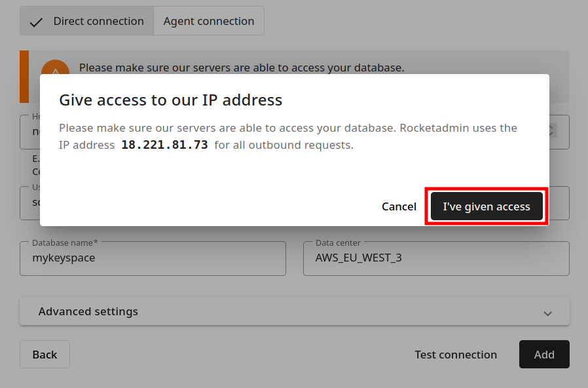Click the orange alert message text
588x388 pixels.
tap(242, 68)
